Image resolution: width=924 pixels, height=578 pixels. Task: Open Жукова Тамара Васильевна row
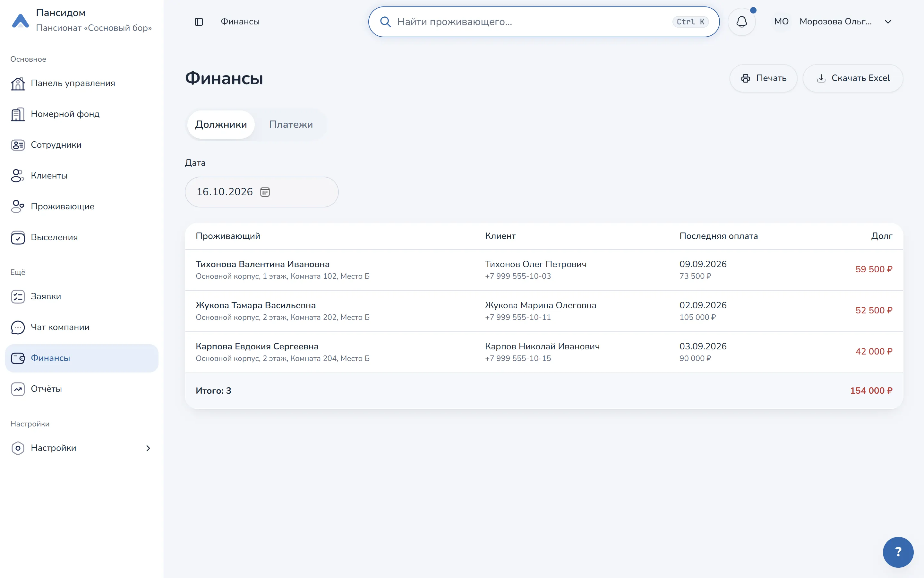(544, 311)
